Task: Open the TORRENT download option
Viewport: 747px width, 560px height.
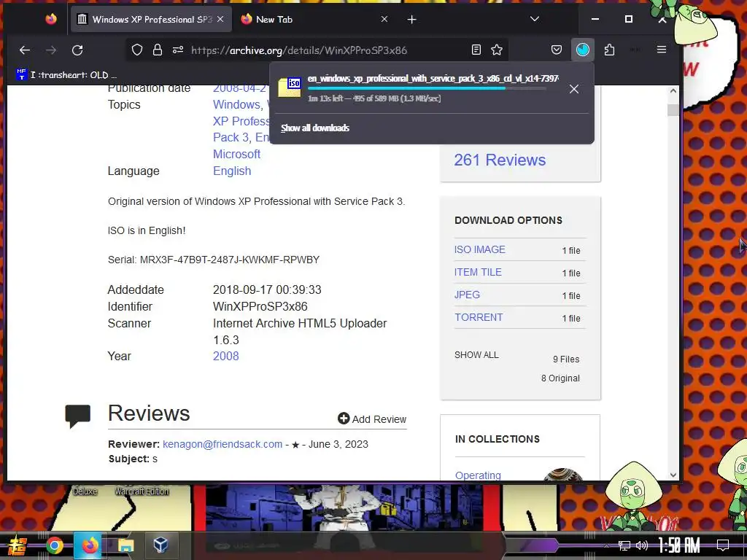Action: 479,317
